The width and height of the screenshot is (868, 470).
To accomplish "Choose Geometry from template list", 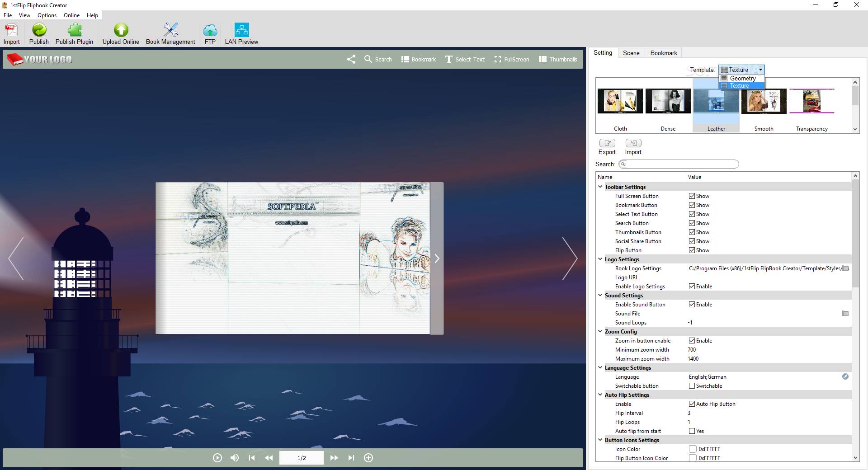I will click(741, 78).
